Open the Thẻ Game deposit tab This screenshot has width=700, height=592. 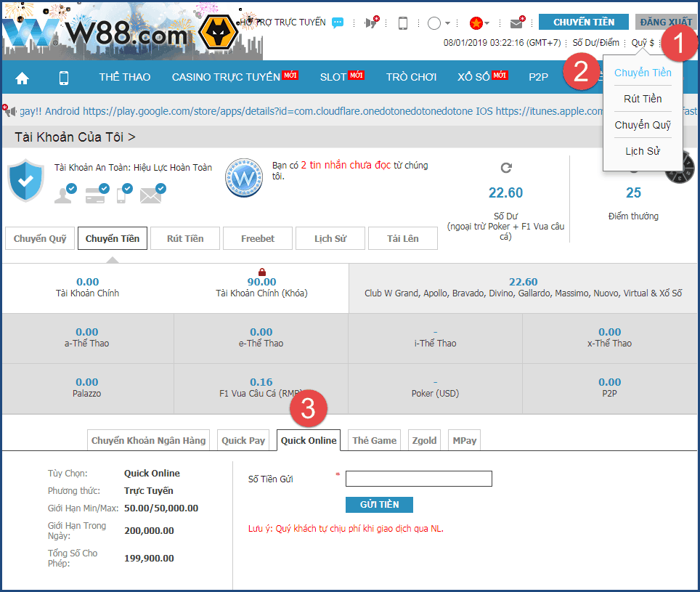[x=374, y=441]
